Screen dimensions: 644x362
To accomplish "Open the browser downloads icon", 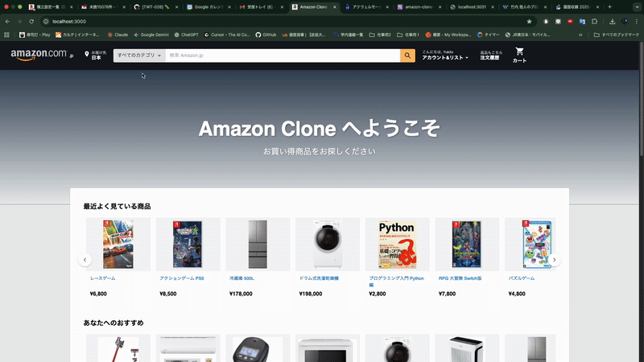I will pyautogui.click(x=612, y=22).
